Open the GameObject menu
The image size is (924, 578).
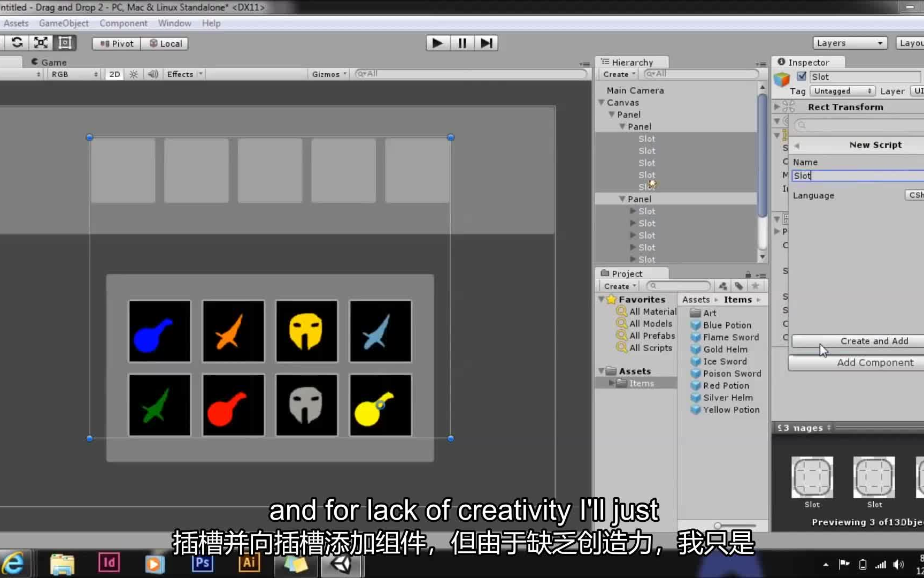[64, 23]
